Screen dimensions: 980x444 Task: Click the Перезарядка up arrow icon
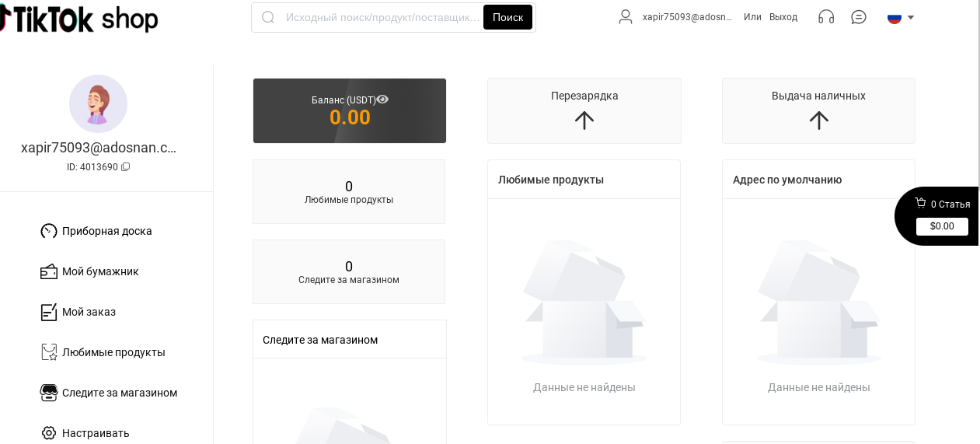pos(584,120)
